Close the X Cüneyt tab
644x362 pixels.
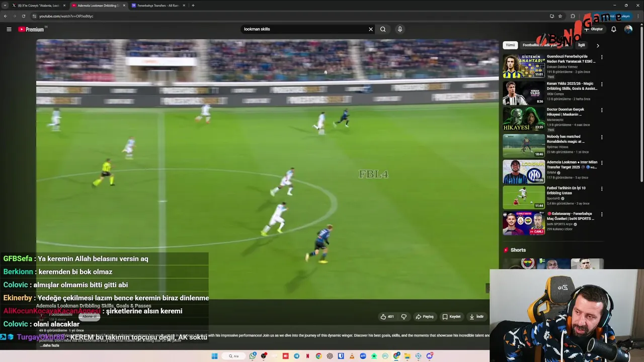[x=64, y=6]
